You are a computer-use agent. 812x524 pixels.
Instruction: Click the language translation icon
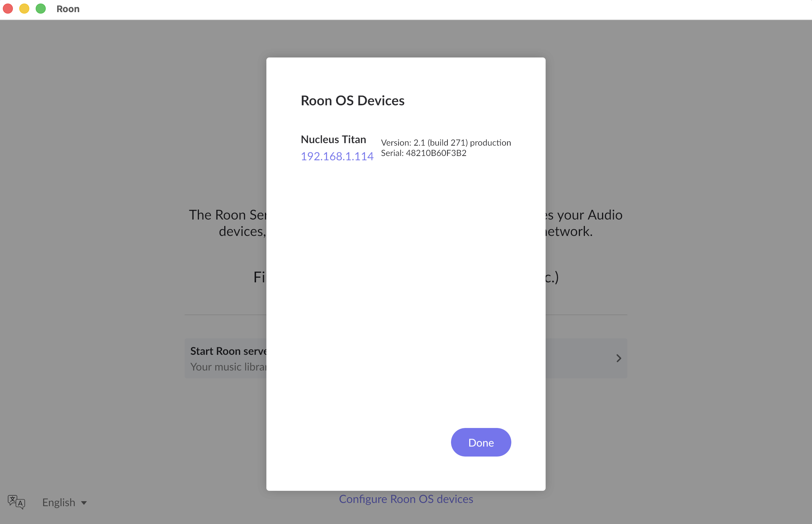coord(16,502)
